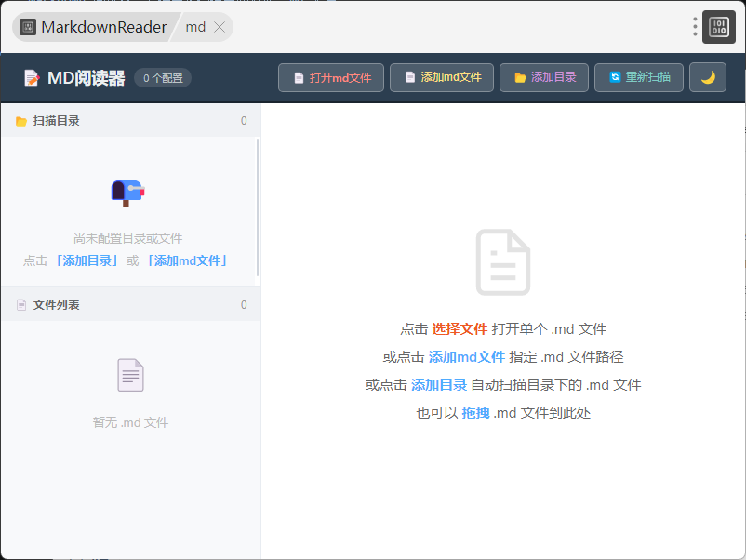Click the yellow folder icon beside 扫描目录
The width and height of the screenshot is (746, 560).
[21, 121]
